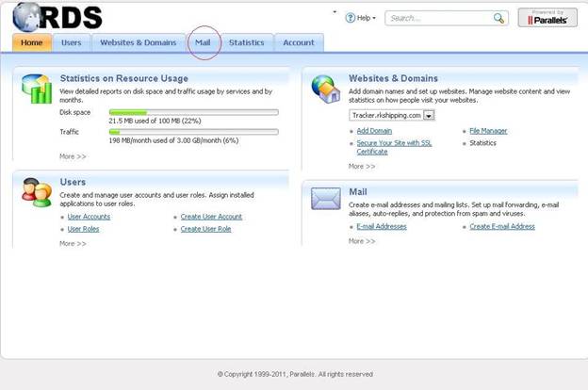Viewport: 588px width, 390px height.
Task: Click More >> under Statistics on Resource Usage
Action: [x=73, y=156]
